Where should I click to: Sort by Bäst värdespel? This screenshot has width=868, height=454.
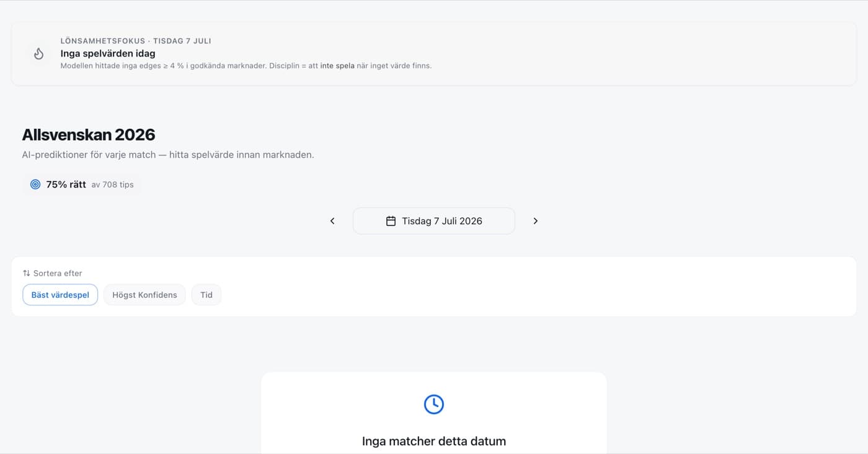tap(60, 295)
